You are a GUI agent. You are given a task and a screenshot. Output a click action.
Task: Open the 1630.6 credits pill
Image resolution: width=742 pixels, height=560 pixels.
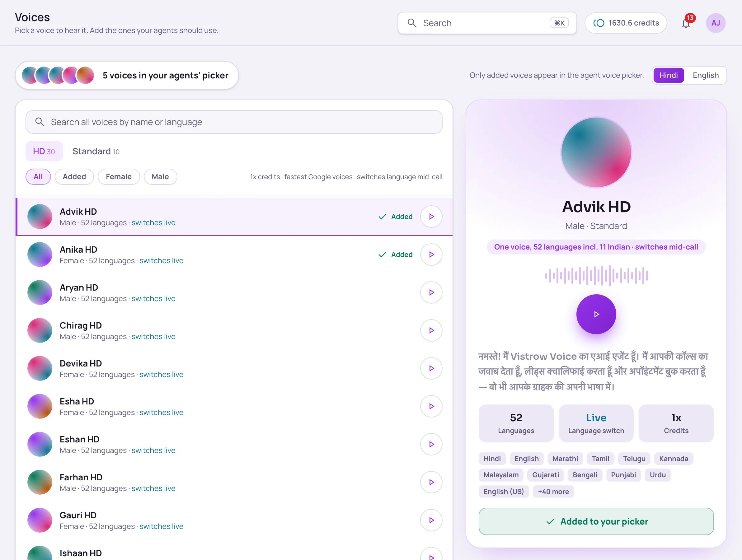626,23
